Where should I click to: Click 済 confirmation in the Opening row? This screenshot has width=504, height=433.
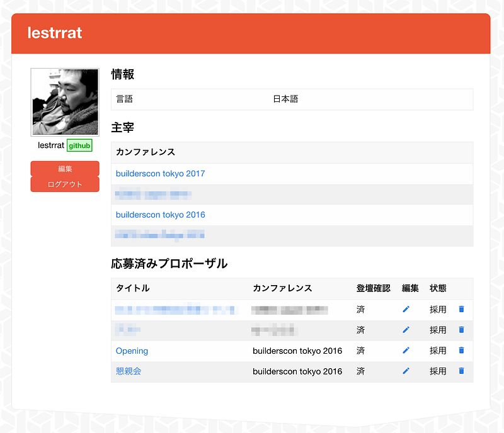coord(360,351)
